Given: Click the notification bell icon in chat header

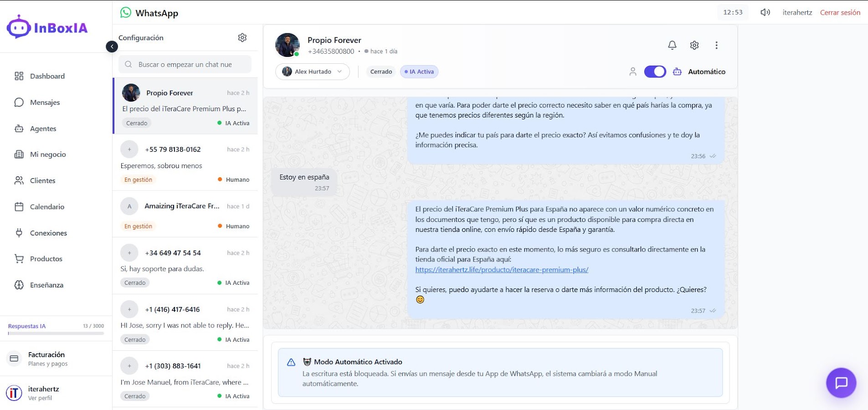Looking at the screenshot, I should pyautogui.click(x=672, y=45).
